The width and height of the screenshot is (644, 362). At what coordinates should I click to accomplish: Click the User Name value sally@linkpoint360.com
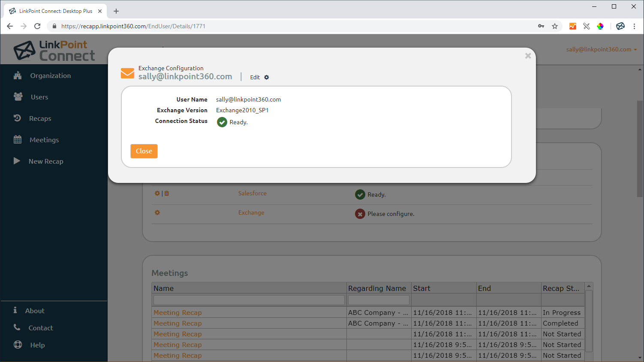point(249,99)
